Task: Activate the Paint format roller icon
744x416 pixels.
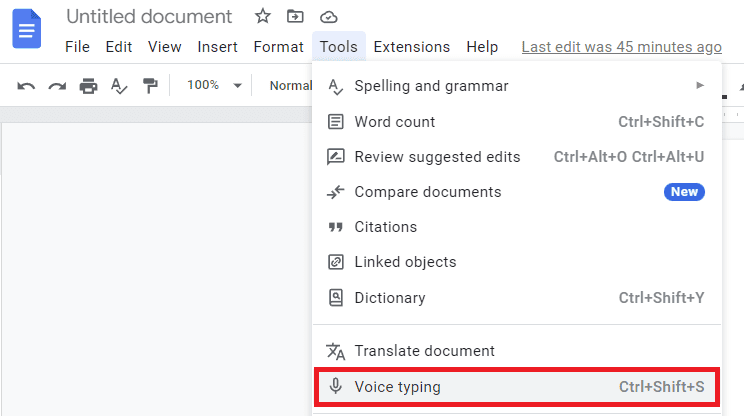Action: 150,86
